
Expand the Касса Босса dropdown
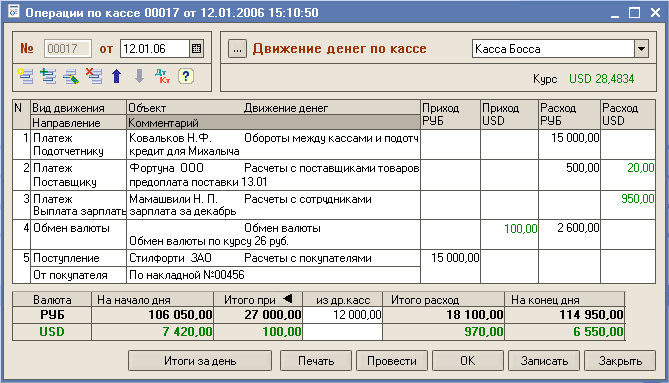click(641, 49)
